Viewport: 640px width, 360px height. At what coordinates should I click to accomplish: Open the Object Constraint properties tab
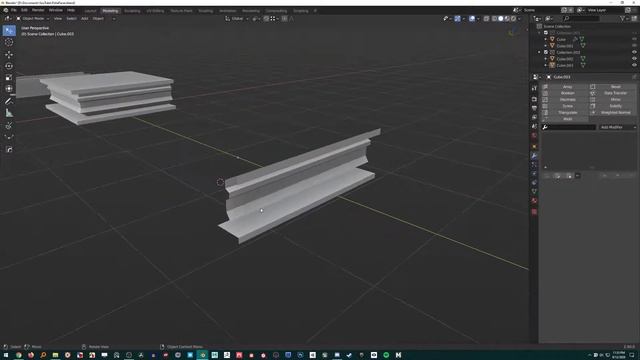[534, 183]
